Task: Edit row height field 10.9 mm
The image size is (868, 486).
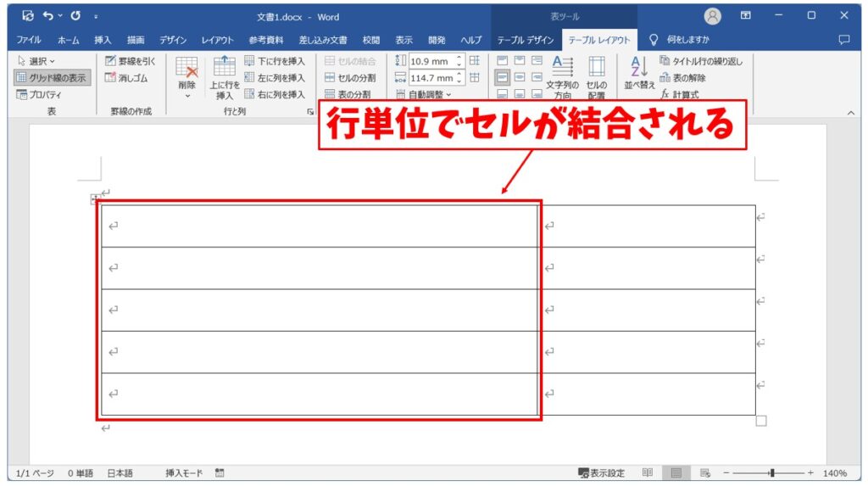Action: coord(431,61)
